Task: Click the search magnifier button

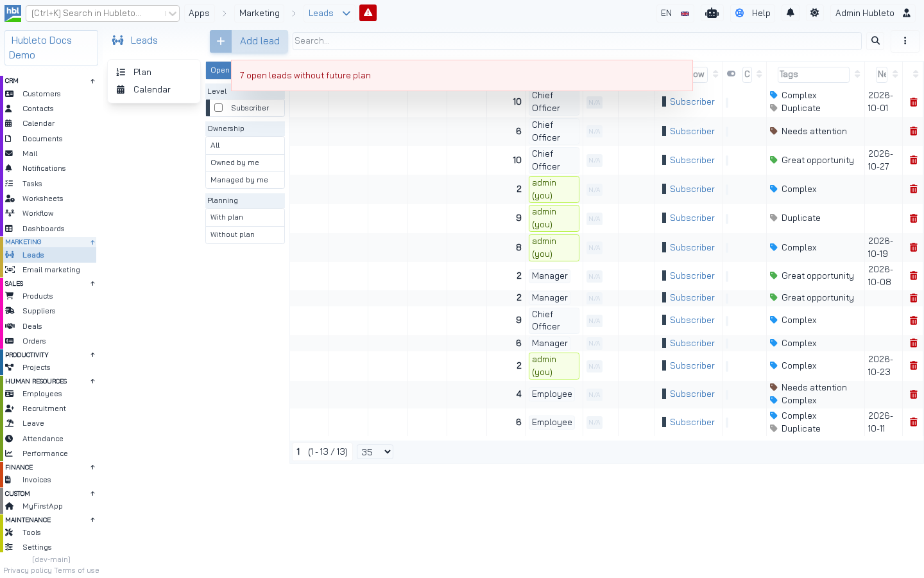Action: [x=875, y=41]
